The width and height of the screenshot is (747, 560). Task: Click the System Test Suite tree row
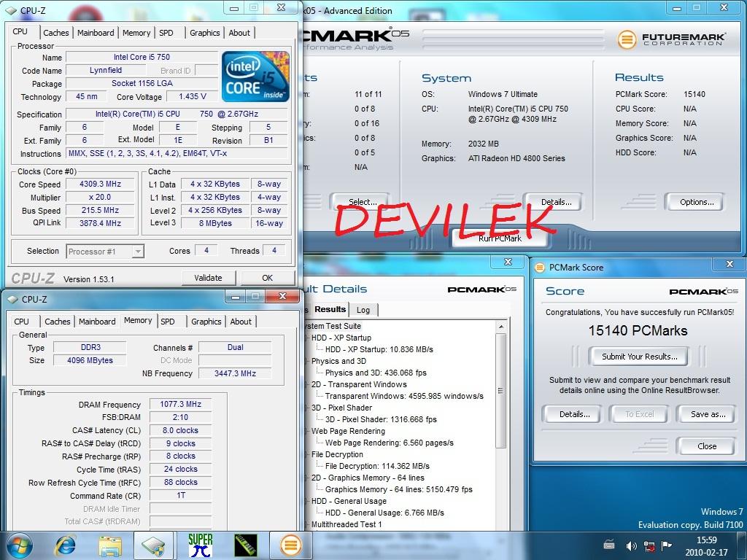point(333,326)
